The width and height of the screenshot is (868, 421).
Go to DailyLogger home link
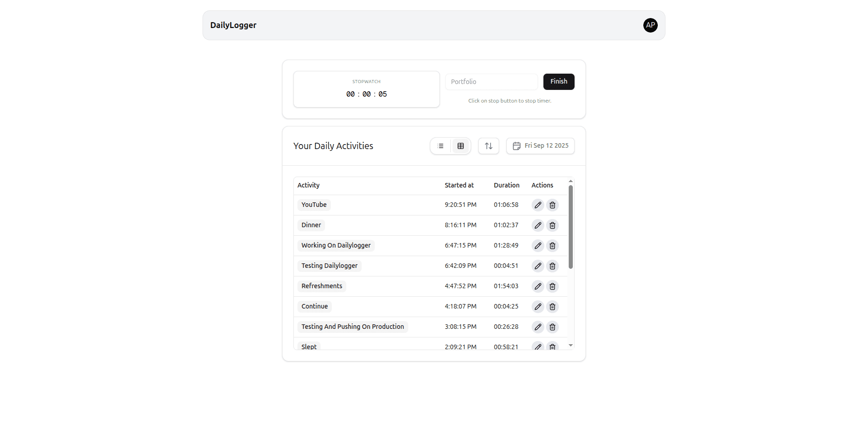click(233, 25)
